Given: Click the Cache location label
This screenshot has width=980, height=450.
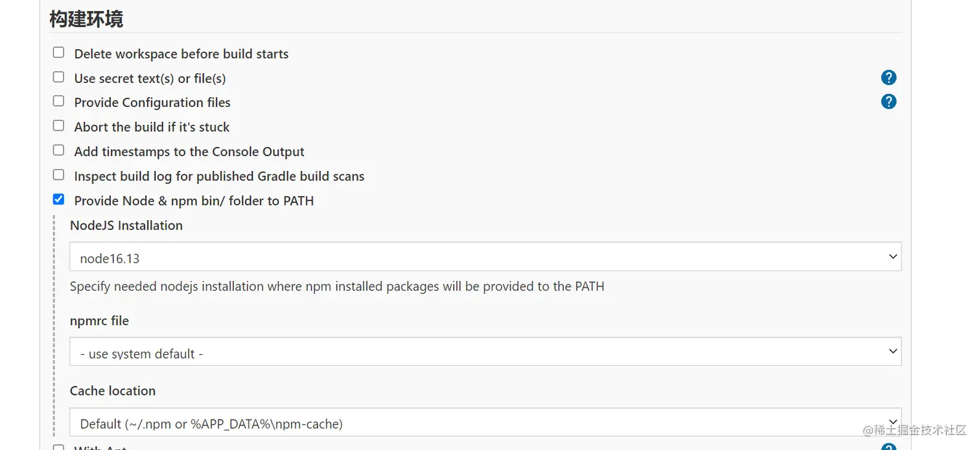Looking at the screenshot, I should (113, 390).
